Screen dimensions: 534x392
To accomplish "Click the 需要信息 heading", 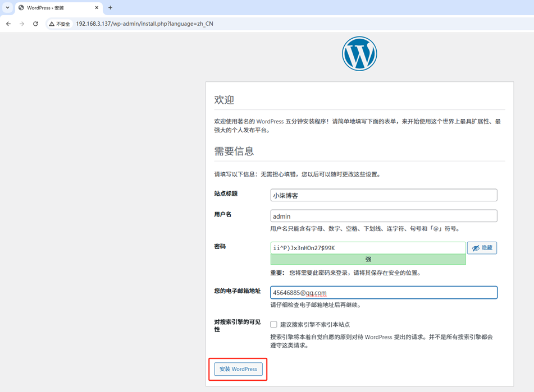I will (234, 151).
